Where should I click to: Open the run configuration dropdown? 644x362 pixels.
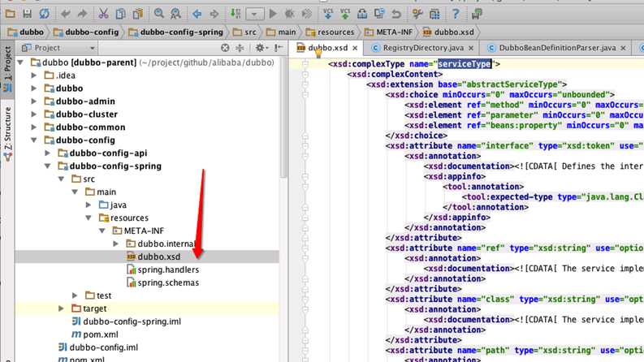pos(255,15)
